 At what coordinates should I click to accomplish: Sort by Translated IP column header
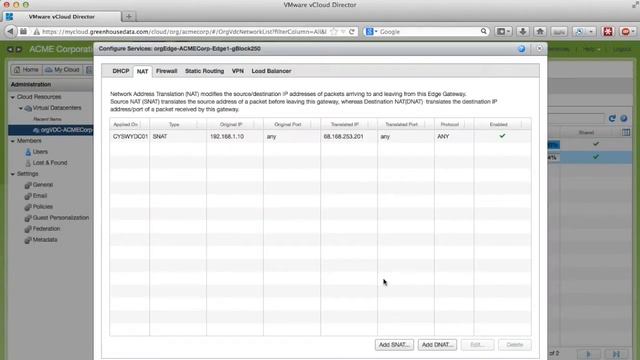349,124
